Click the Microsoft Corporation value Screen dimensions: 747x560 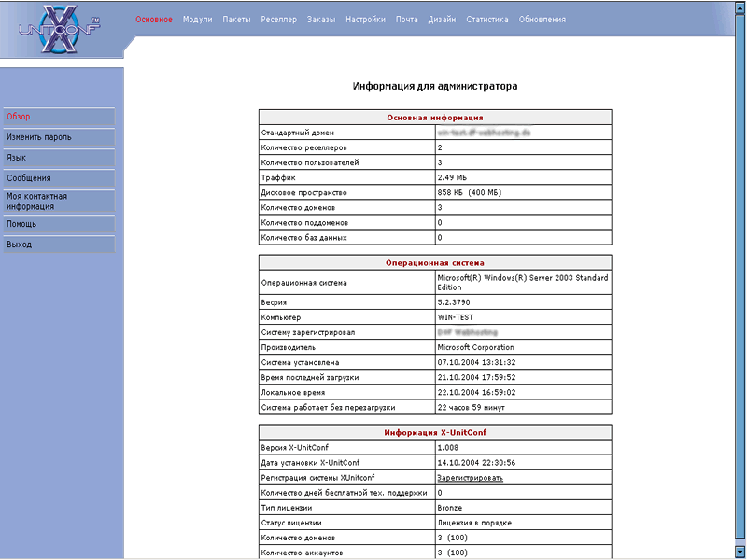coord(476,347)
